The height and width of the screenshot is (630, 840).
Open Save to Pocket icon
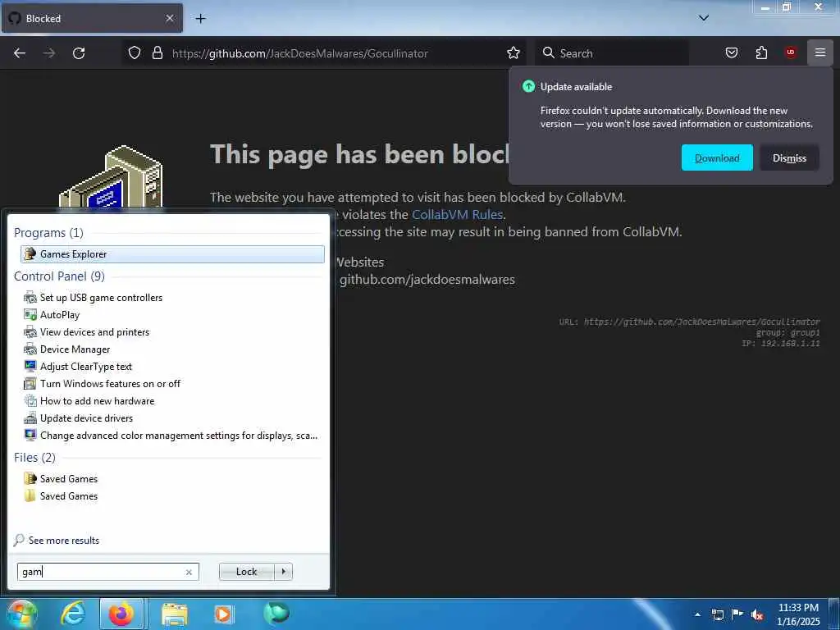click(732, 52)
